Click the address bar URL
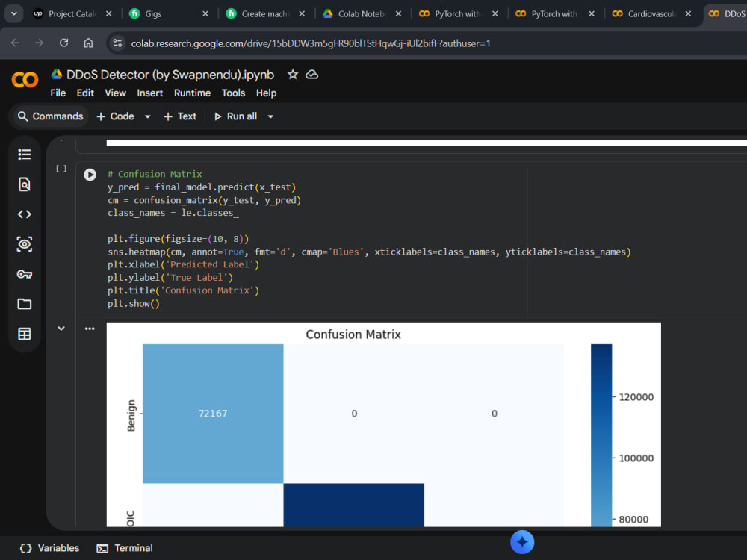This screenshot has width=747, height=560. click(311, 43)
